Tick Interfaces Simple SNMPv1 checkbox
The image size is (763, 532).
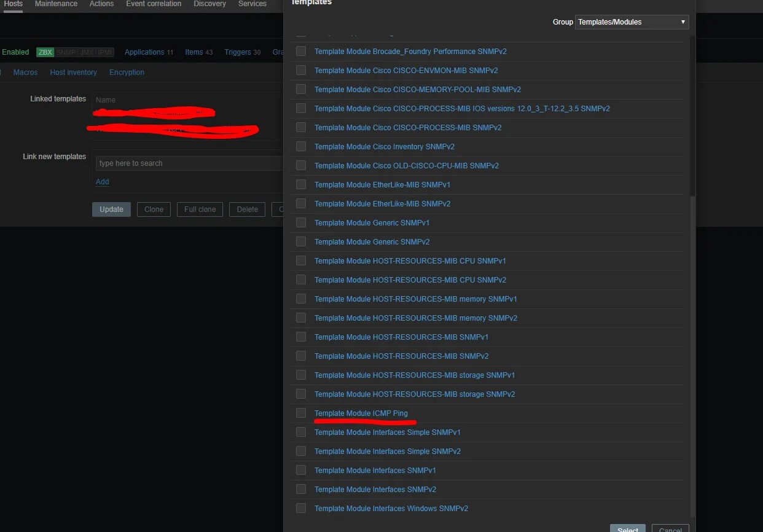[301, 432]
